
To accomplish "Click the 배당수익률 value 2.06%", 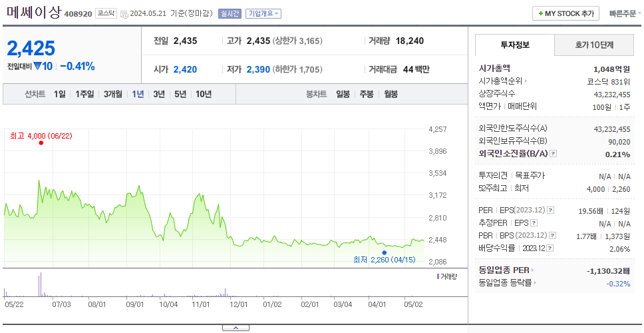I will tap(620, 249).
